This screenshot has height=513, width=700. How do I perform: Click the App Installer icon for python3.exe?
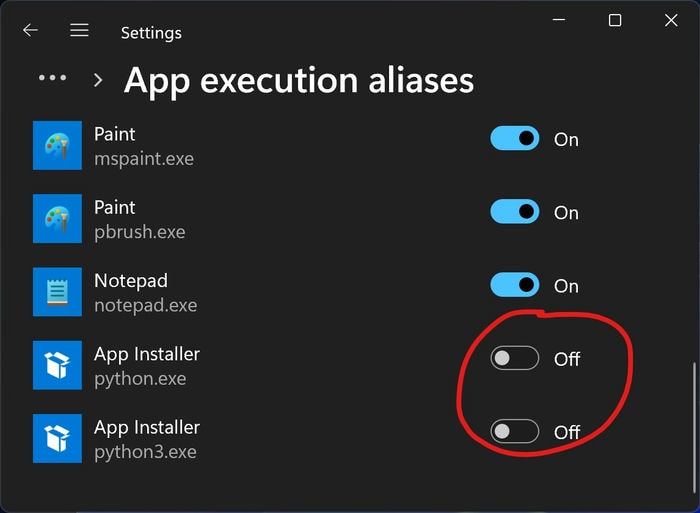tap(58, 438)
